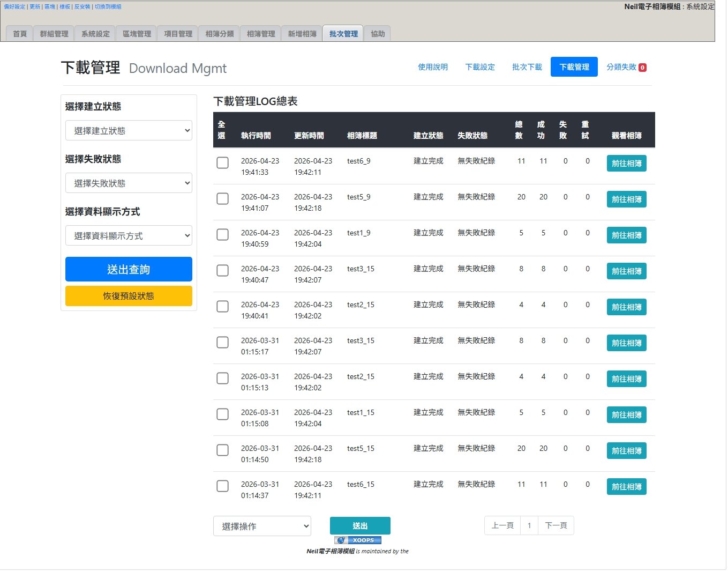Switch to the 相簿管理 tab
Screen dimensions: 728x571
tap(261, 34)
